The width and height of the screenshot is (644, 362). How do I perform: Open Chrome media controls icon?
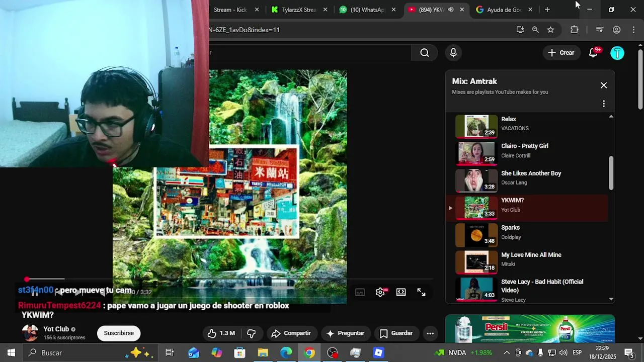[599, 30]
